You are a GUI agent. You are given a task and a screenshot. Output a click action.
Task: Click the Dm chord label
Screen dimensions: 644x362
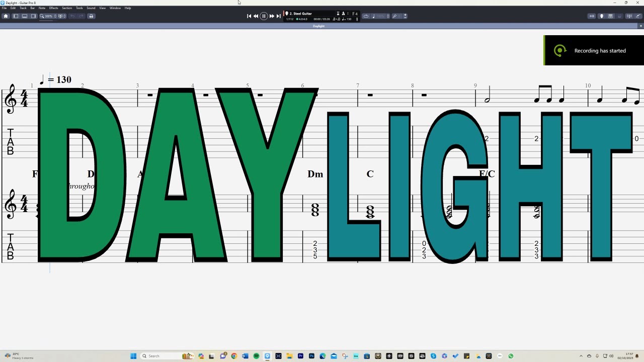point(315,174)
